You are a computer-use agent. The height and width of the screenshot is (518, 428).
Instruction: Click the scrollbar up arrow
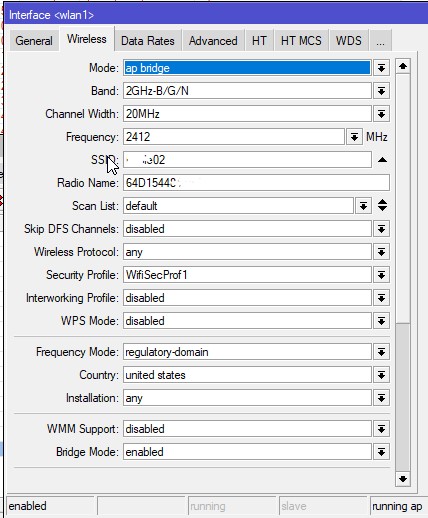click(x=403, y=66)
